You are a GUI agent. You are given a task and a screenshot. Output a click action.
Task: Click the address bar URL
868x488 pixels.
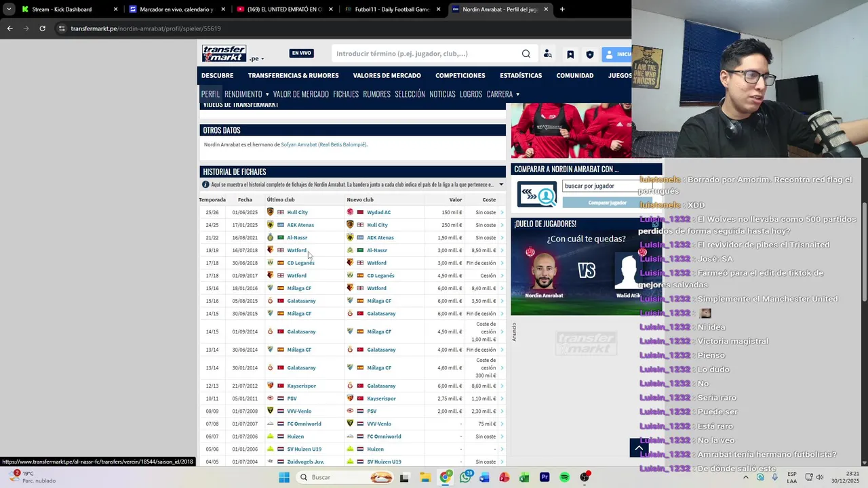[146, 28]
